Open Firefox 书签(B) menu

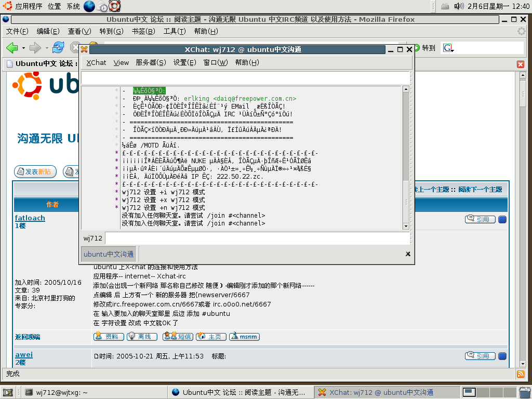pyautogui.click(x=143, y=31)
